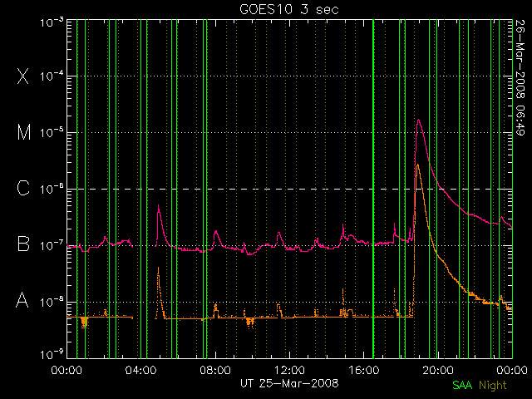This screenshot has width=532, height=399.
Task: Click the 'X' flare class label
Action: [22, 76]
